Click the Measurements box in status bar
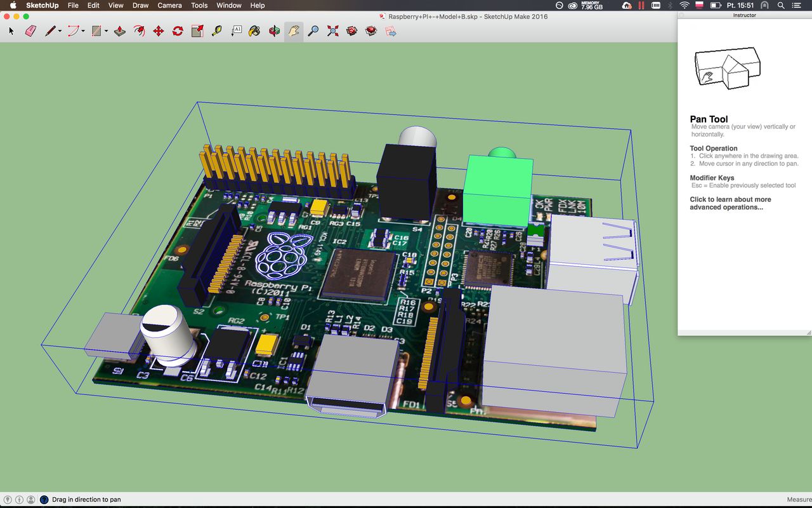Image resolution: width=812 pixels, height=508 pixels. 799,500
